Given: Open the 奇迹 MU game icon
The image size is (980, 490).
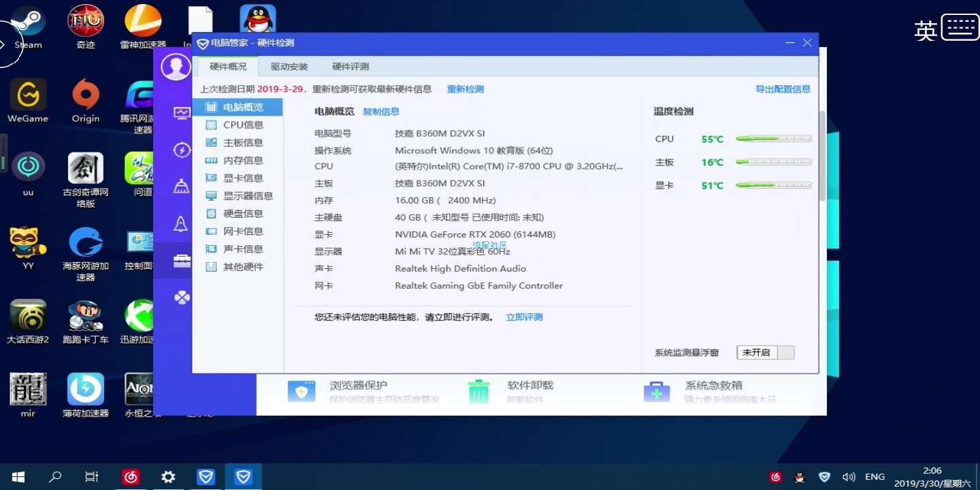Looking at the screenshot, I should click(x=86, y=26).
